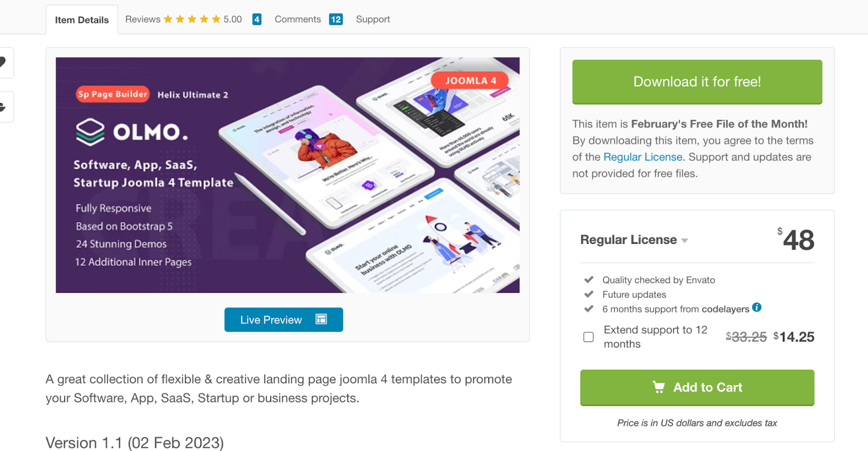Click Download it for free button
Viewport: 868px width, 451px height.
[697, 82]
